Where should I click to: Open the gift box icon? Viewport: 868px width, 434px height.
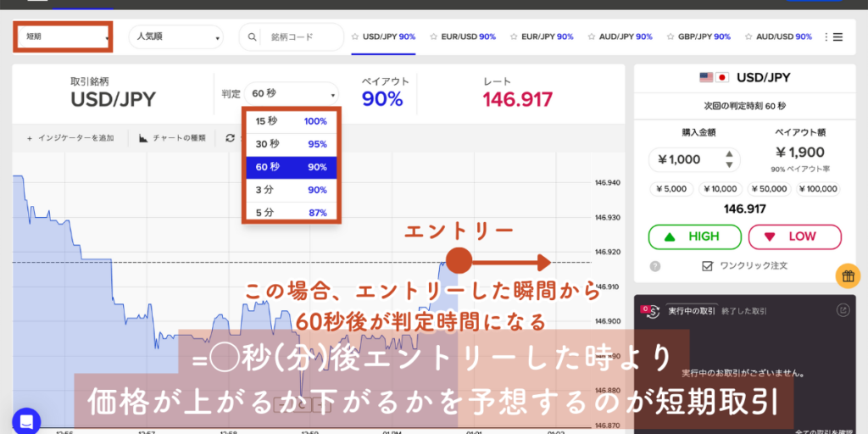point(848,277)
